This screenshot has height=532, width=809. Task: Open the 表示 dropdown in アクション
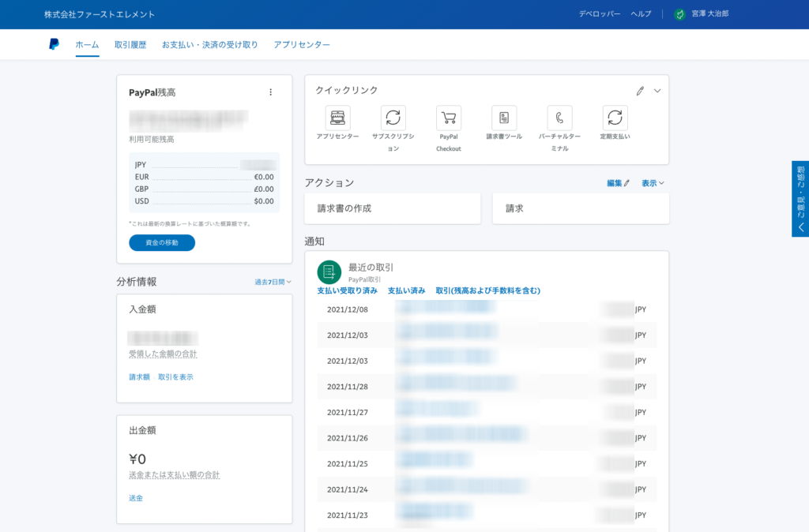pos(653,183)
